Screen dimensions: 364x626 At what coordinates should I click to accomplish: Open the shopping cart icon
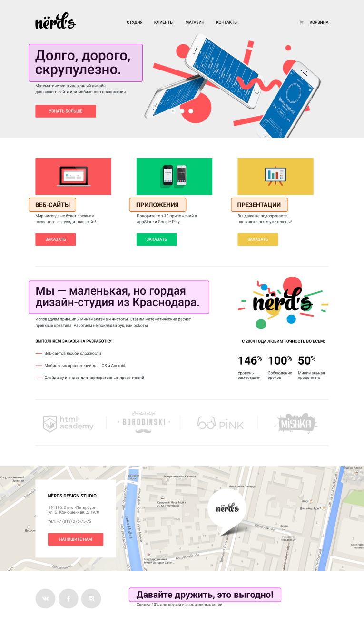tap(301, 22)
